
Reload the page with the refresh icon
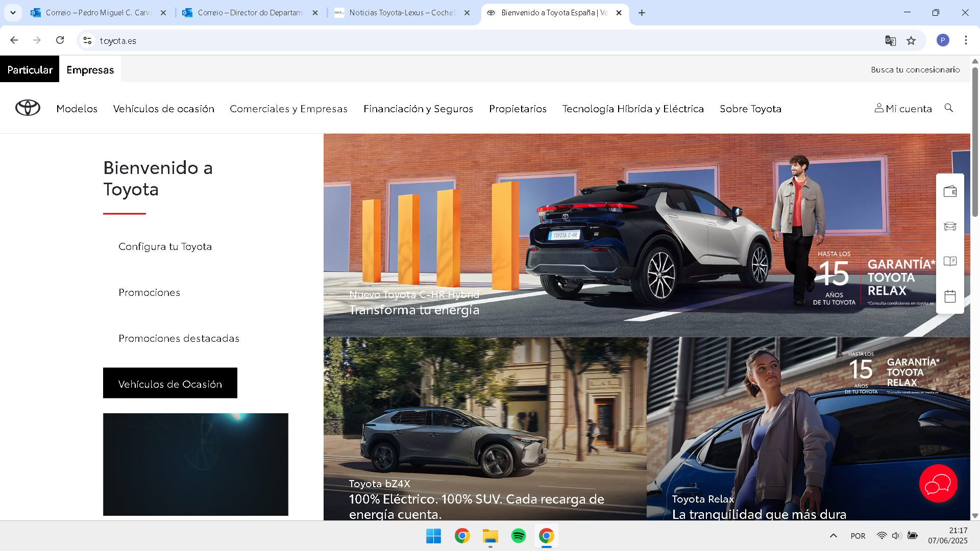tap(60, 40)
